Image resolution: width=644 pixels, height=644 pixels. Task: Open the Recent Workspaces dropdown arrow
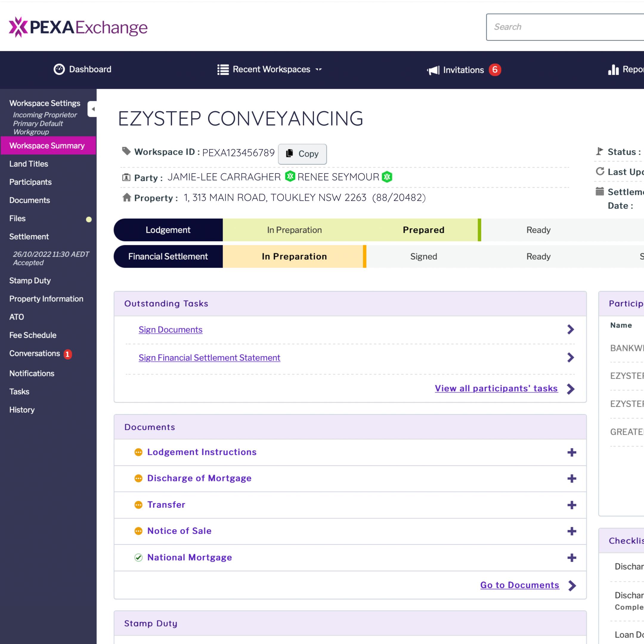tap(319, 70)
